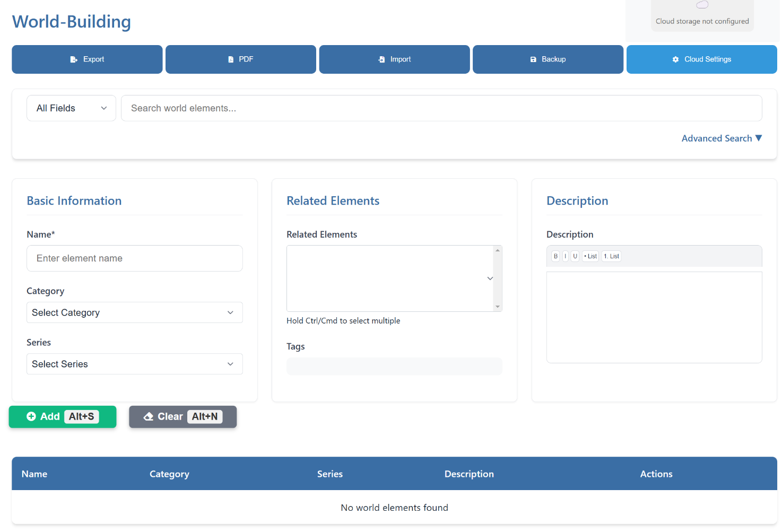Open the All Fields search filter dropdown

tap(71, 108)
